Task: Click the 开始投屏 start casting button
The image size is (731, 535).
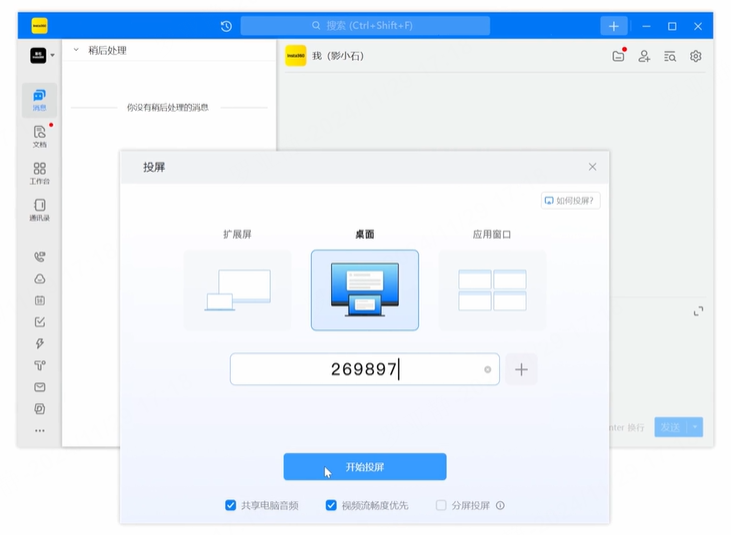Action: click(x=365, y=467)
